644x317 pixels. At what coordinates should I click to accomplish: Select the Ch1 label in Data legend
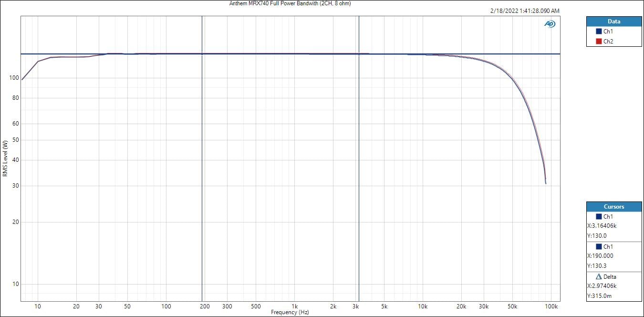(608, 32)
